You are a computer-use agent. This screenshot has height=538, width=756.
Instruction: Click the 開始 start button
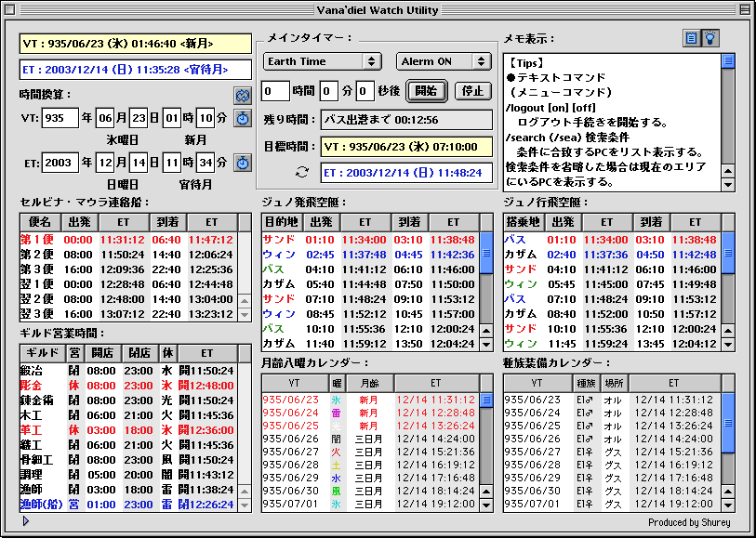coord(426,91)
